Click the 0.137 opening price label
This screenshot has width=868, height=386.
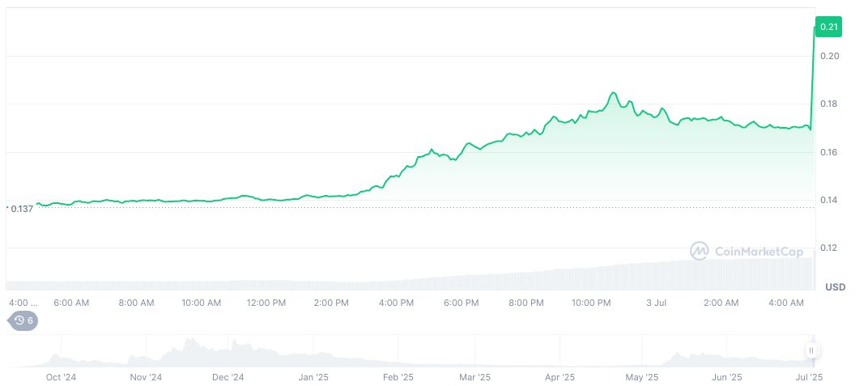pos(22,209)
